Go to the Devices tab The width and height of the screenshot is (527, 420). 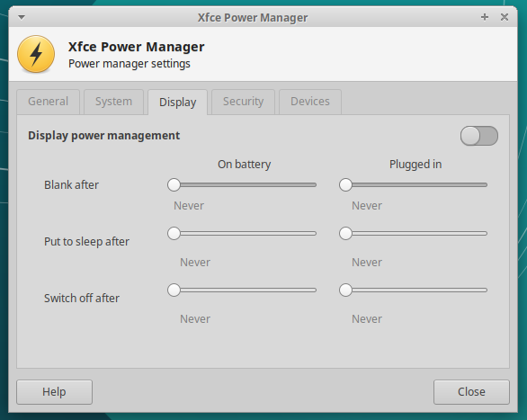point(310,102)
